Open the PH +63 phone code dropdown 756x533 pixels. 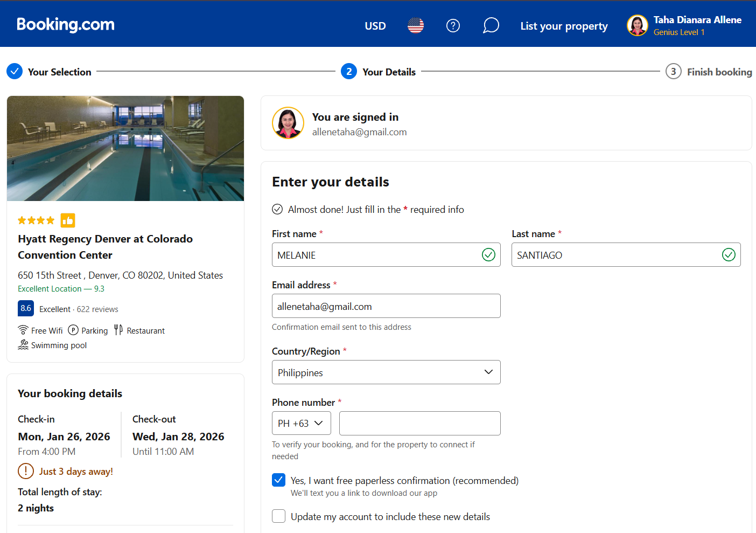302,423
